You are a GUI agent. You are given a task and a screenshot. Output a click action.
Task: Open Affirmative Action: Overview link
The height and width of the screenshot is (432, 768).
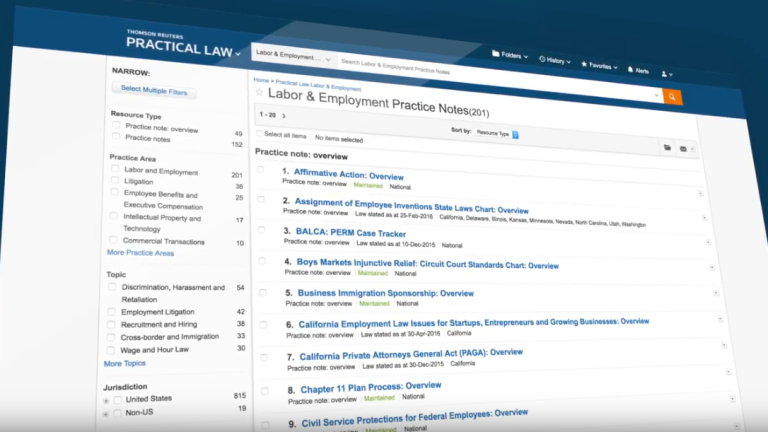click(340, 173)
